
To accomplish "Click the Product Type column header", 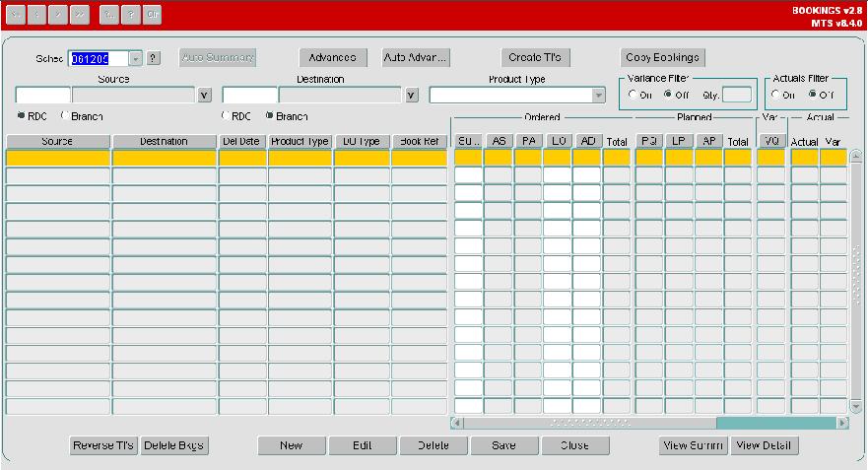I will coord(300,141).
